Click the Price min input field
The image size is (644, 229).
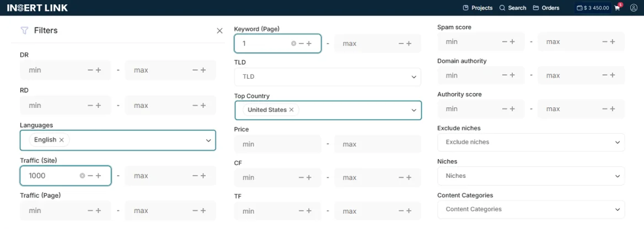(277, 144)
